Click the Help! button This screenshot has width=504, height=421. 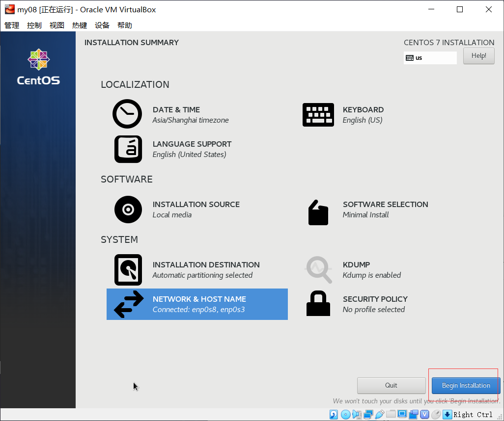[x=478, y=55]
